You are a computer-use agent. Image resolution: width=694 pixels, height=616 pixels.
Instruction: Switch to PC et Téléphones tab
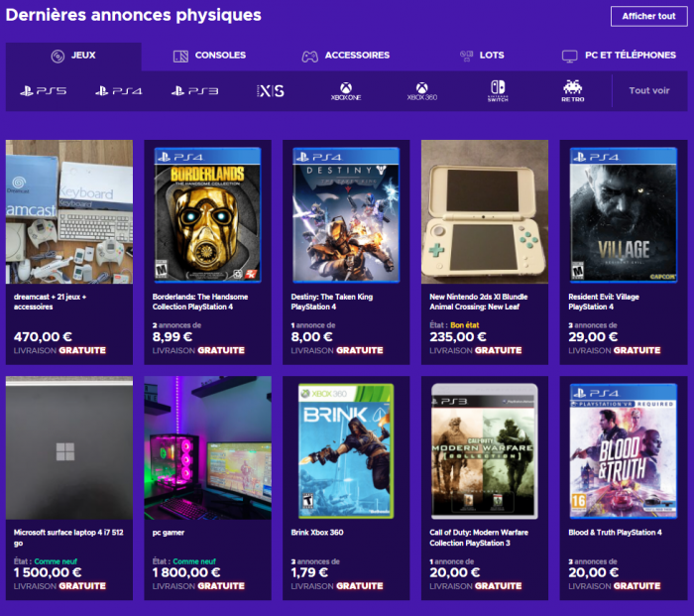(x=619, y=56)
